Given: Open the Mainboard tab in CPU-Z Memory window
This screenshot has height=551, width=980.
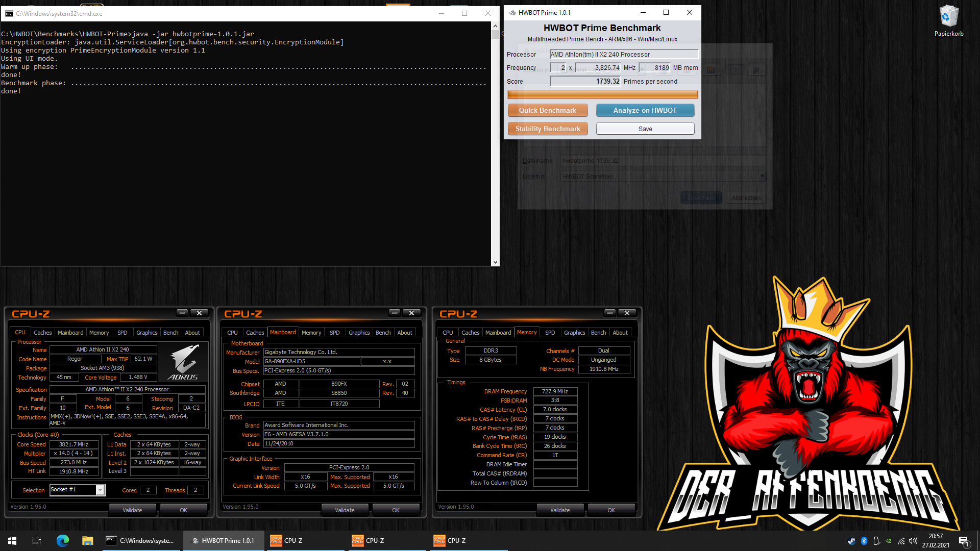Looking at the screenshot, I should click(498, 333).
